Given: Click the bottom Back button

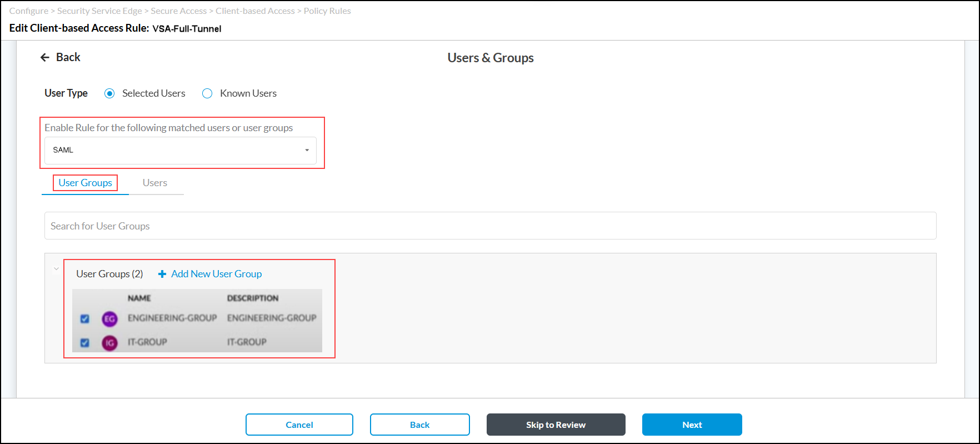Looking at the screenshot, I should [420, 425].
